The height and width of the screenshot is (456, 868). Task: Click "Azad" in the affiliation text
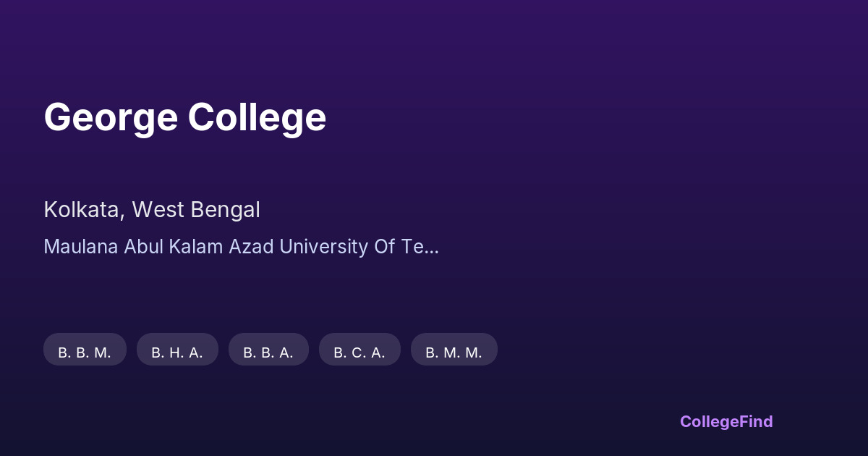point(251,247)
